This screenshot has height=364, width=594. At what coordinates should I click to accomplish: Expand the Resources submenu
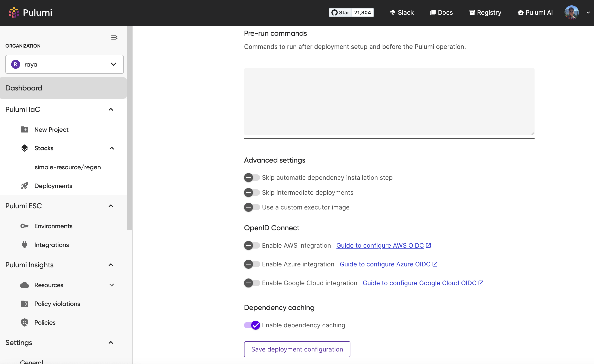click(112, 285)
